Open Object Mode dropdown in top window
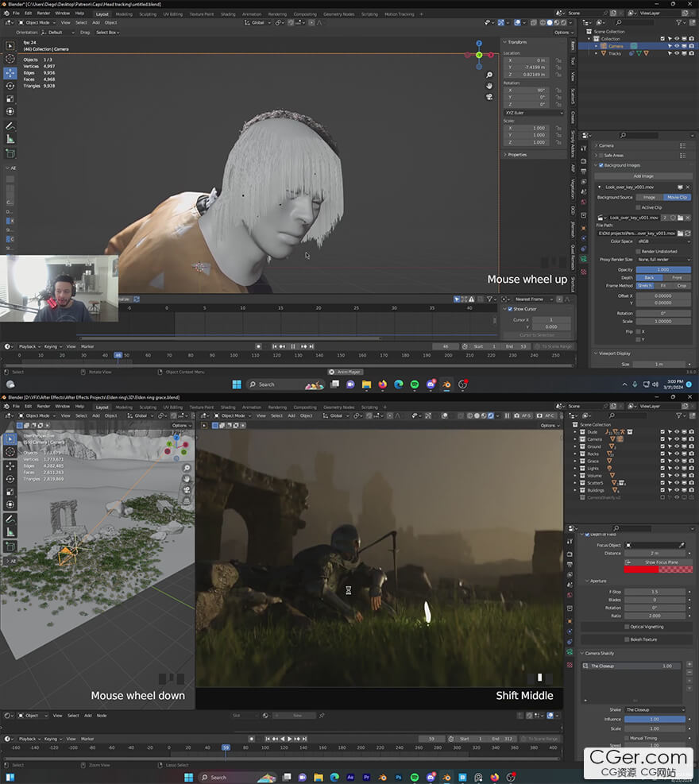699x784 pixels. (37, 22)
